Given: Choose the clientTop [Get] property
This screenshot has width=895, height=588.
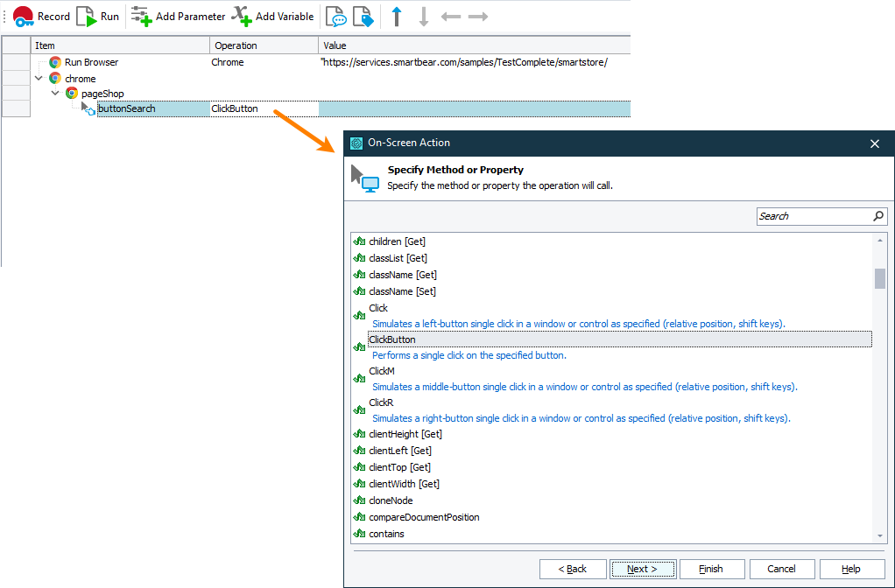Looking at the screenshot, I should 399,466.
